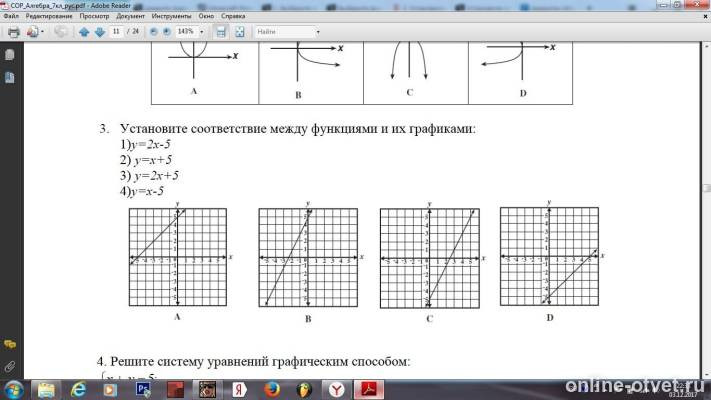Open the Документ menu
The width and height of the screenshot is (711, 400).
click(x=130, y=16)
